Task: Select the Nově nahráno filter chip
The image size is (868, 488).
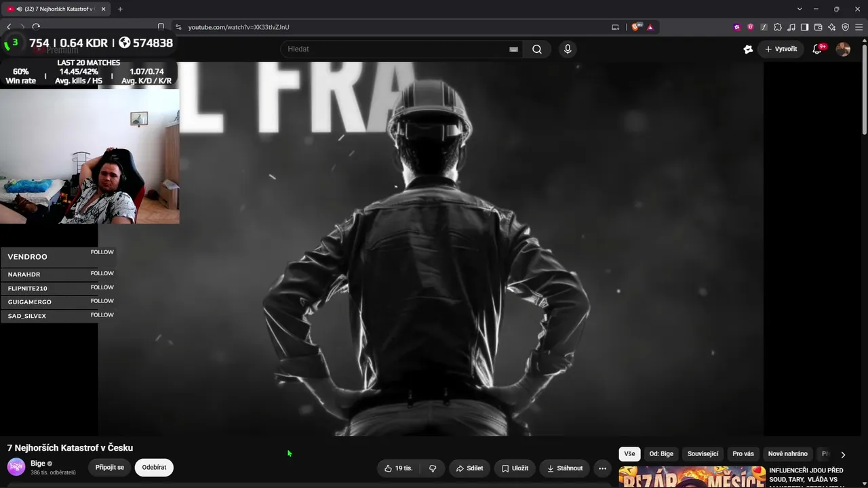Action: [x=788, y=454]
